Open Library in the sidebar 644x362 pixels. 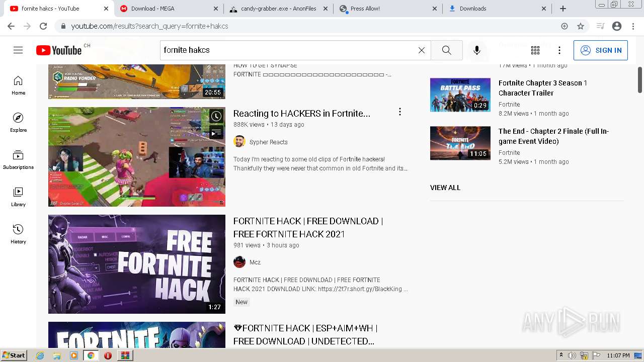[x=18, y=197]
